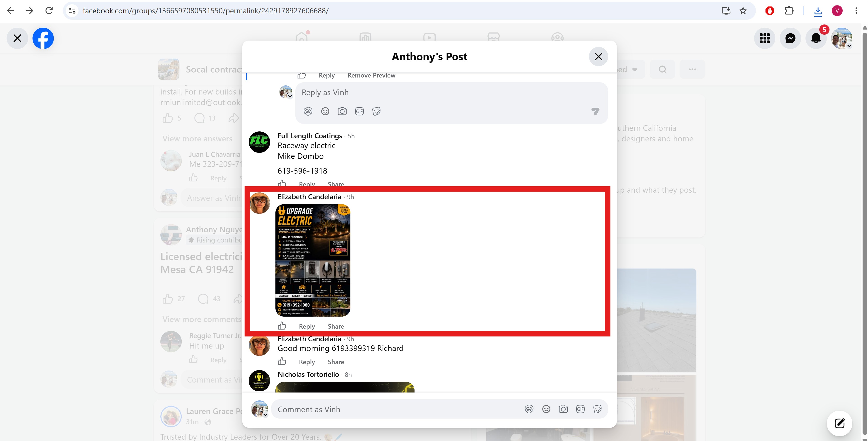Click the phone number 619-596-1918 text
The image size is (868, 441).
click(302, 171)
